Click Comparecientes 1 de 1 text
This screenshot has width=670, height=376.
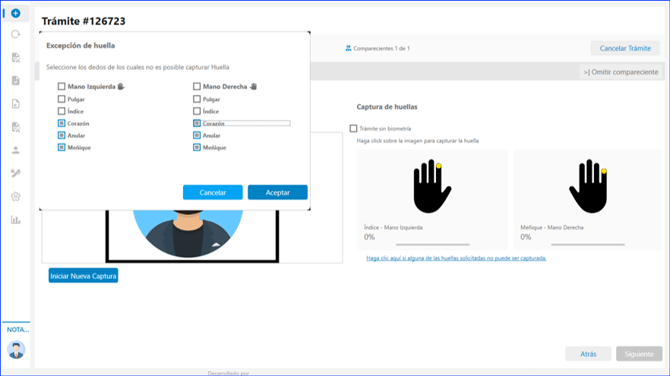pyautogui.click(x=382, y=48)
